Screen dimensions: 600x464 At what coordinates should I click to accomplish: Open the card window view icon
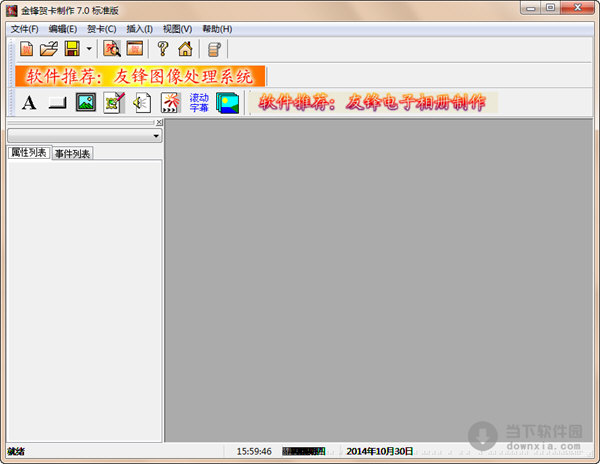(x=135, y=49)
